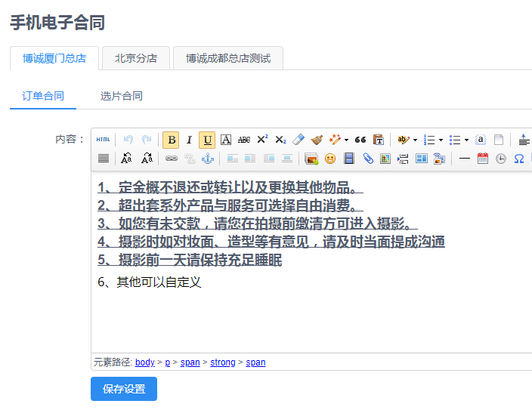Switch to the 选片合同 sub-tab
The width and height of the screenshot is (532, 410).
(x=121, y=96)
